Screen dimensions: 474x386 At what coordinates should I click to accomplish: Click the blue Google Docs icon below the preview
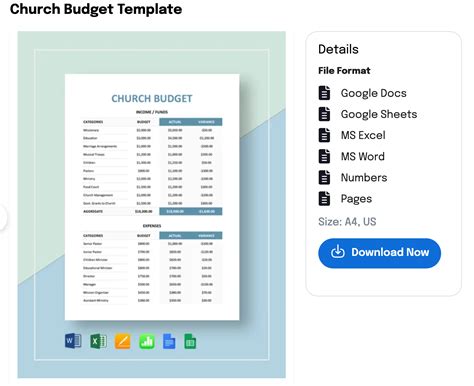point(169,341)
